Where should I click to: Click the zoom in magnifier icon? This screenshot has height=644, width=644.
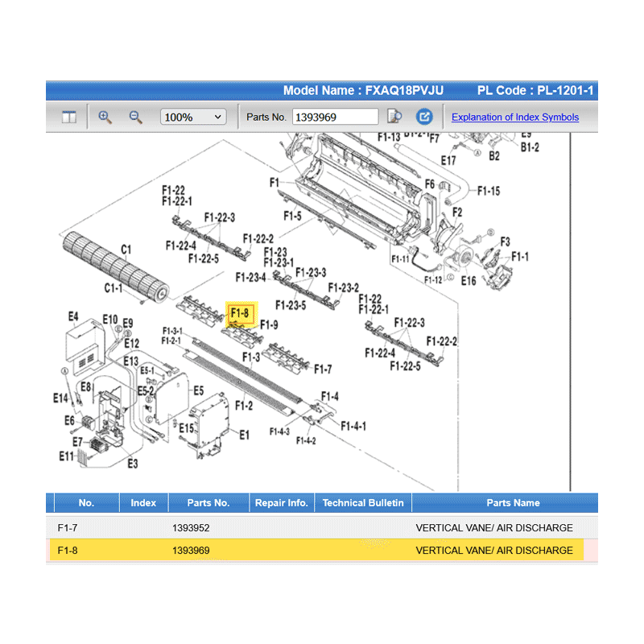pos(105,117)
